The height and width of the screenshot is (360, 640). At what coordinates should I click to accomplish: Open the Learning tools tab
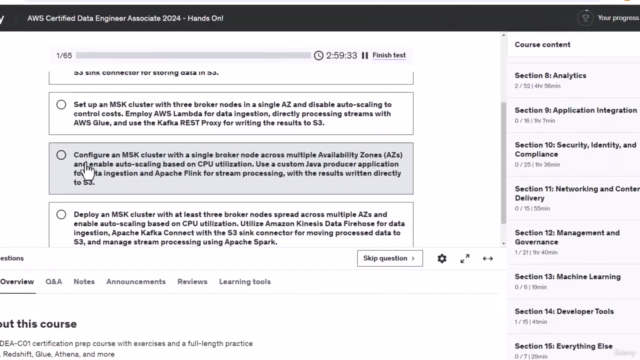pyautogui.click(x=245, y=282)
